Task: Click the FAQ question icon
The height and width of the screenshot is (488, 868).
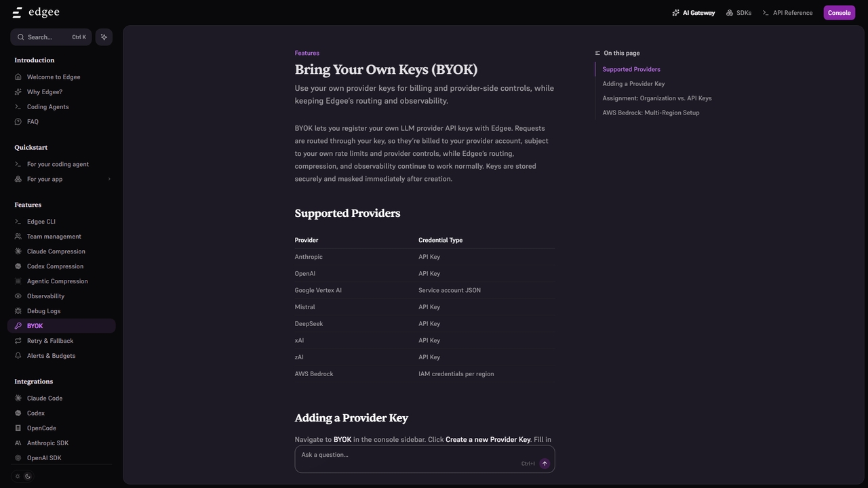Action: [18, 122]
